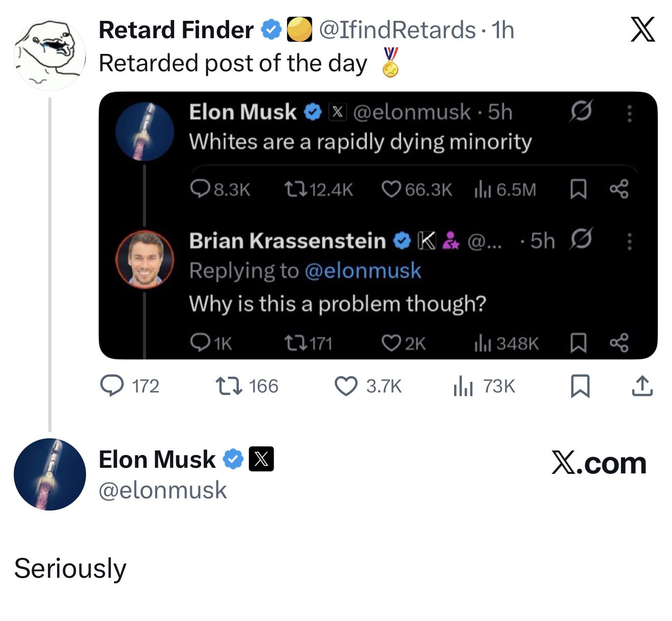Click the X logo in the top-right corner
This screenshot has height=621, width=672.
[x=642, y=30]
